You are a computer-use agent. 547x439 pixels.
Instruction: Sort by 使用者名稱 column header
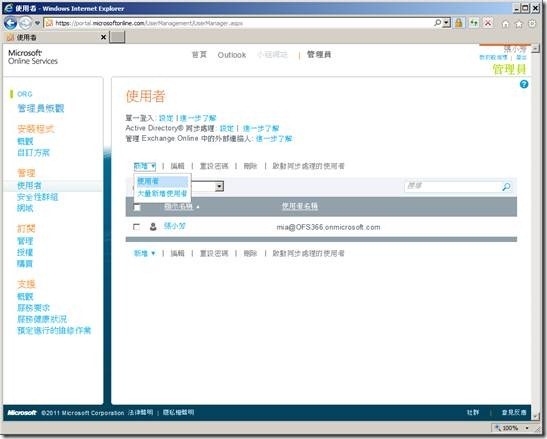(299, 206)
